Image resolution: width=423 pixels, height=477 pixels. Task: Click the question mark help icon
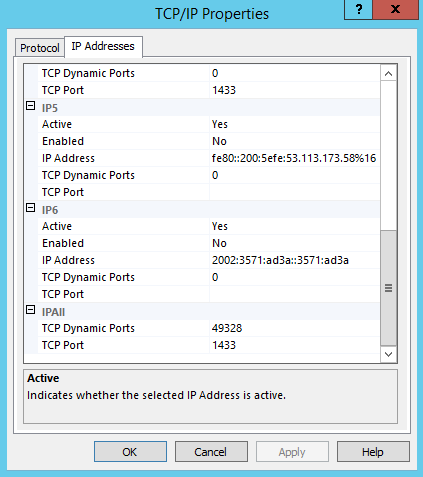(x=358, y=9)
